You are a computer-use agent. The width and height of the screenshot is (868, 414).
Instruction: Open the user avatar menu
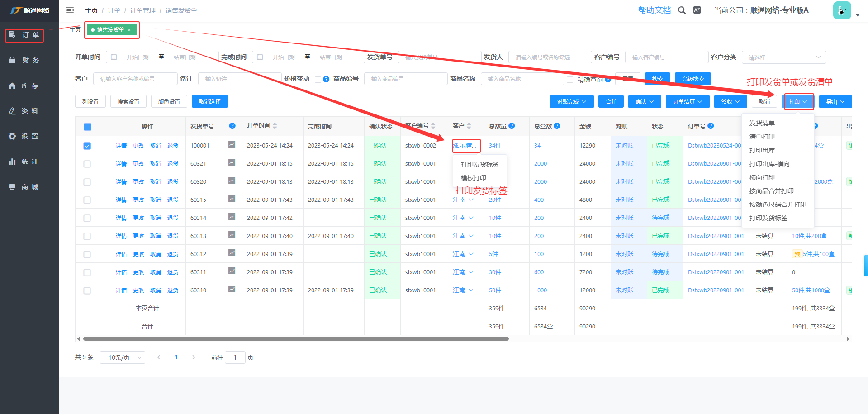(x=842, y=10)
